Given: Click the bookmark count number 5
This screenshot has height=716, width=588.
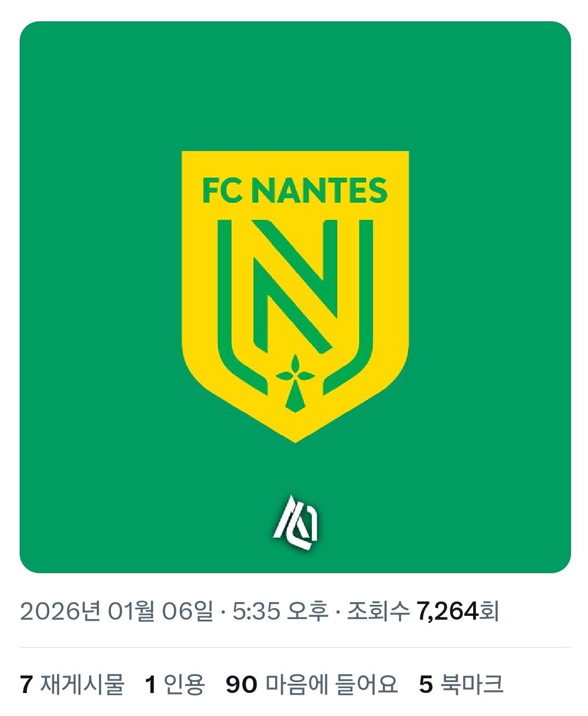Looking at the screenshot, I should tap(426, 685).
